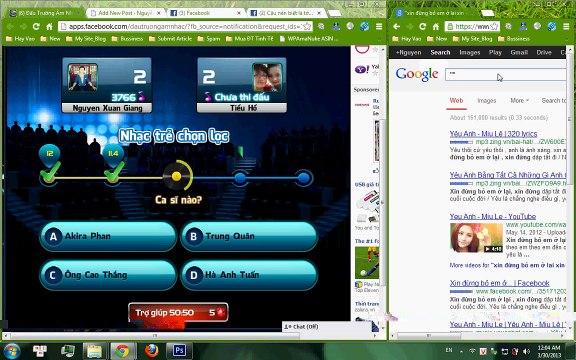Open the Bussiness bookmark folder in left browser

pyautogui.click(x=127, y=39)
